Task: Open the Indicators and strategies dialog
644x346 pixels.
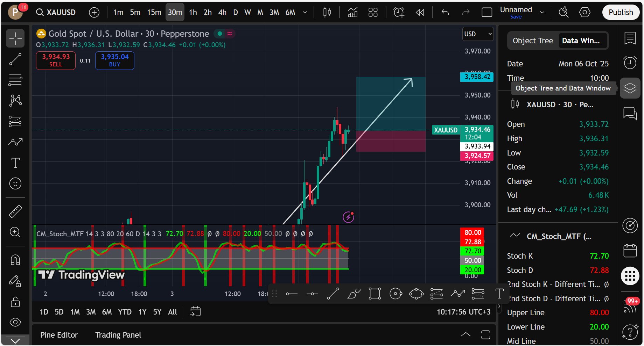Action: pos(352,13)
